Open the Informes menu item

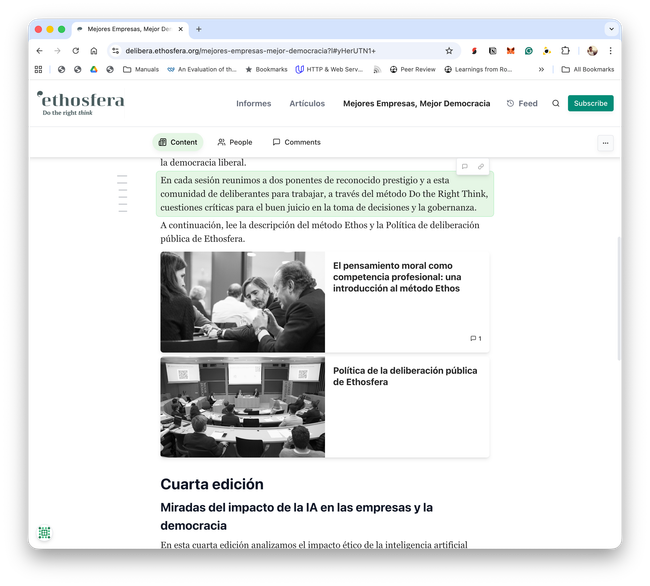coord(253,103)
